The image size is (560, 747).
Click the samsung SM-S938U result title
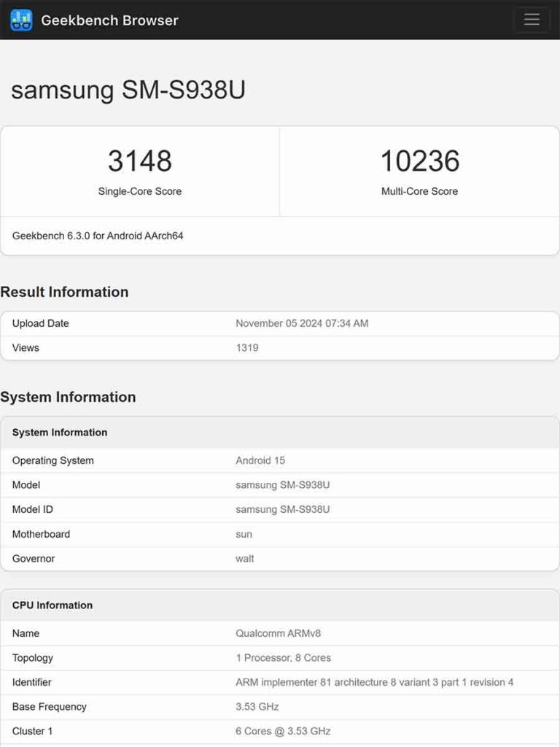click(x=130, y=90)
